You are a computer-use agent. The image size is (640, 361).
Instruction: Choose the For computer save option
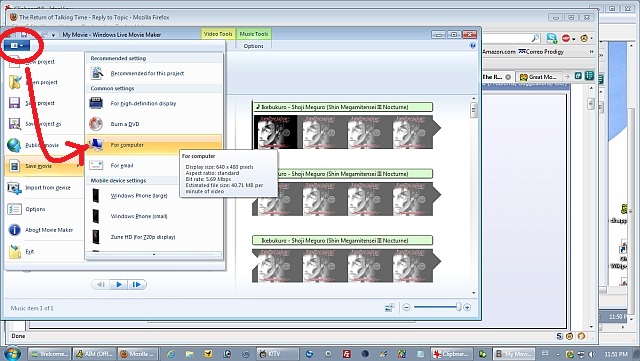pos(154,145)
